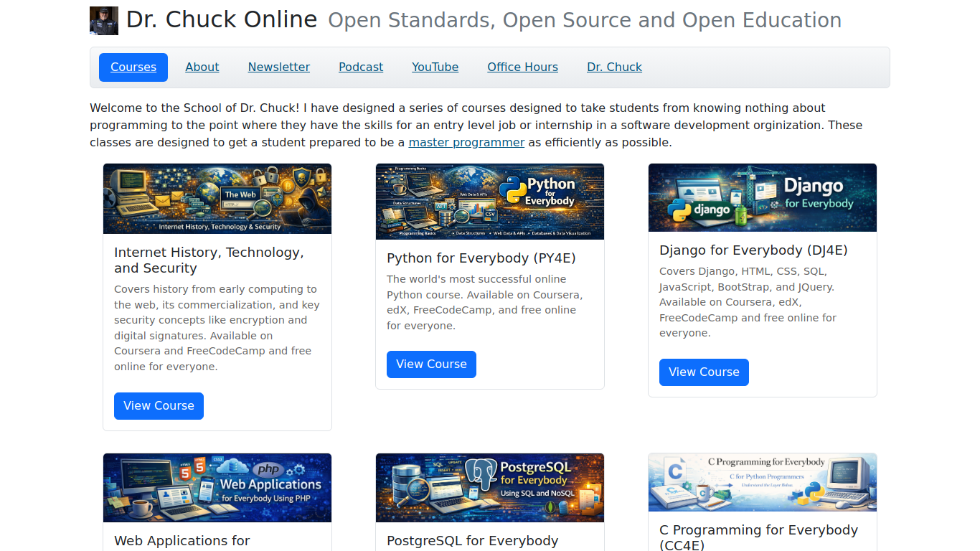The width and height of the screenshot is (980, 551).
Task: Follow the 'master programmer' link
Action: 466,142
